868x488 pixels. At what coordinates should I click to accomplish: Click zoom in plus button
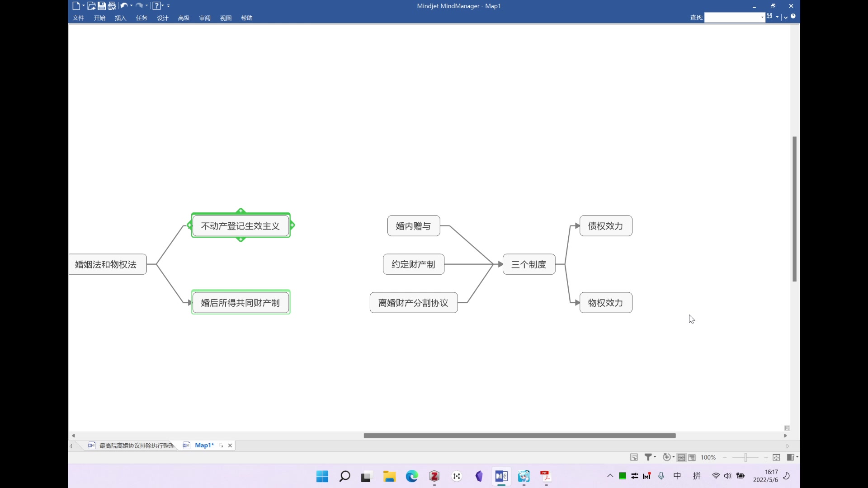[766, 458]
